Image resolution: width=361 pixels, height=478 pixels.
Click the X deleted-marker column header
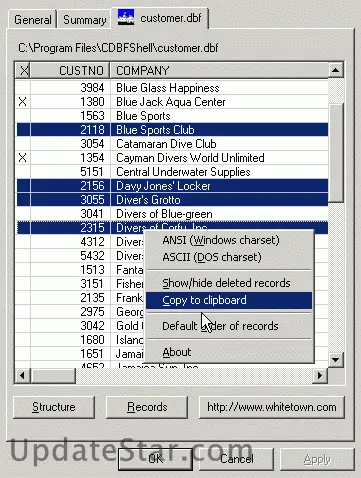pos(23,70)
